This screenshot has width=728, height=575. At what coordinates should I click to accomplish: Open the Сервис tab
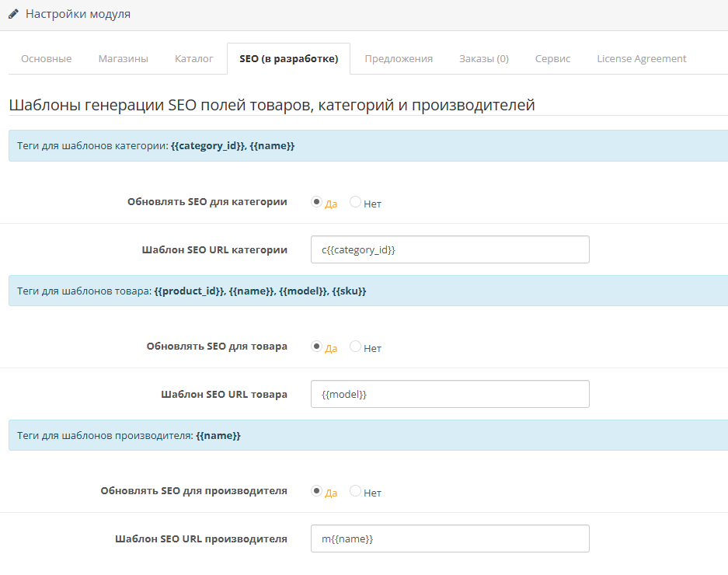point(552,58)
